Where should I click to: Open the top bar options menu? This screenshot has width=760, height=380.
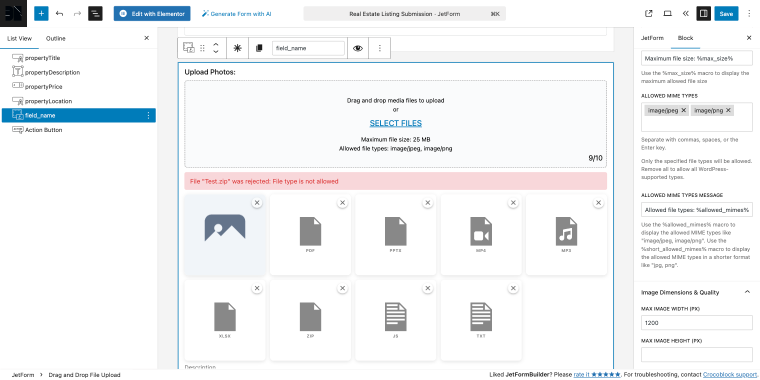click(749, 14)
